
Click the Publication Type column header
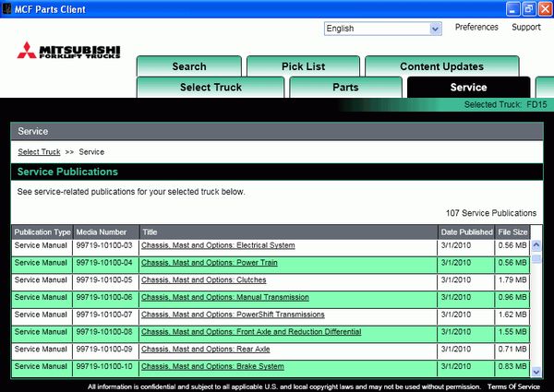[42, 232]
